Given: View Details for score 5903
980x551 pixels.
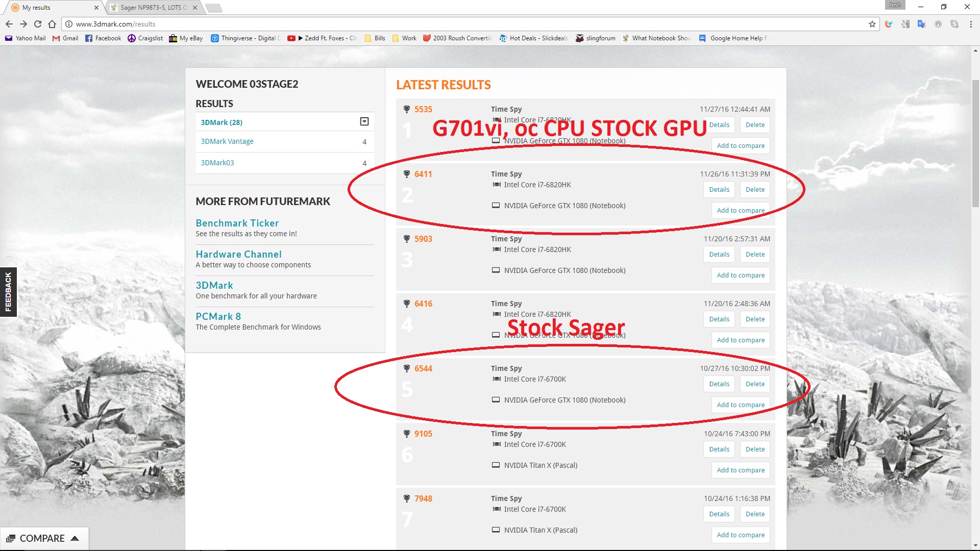Looking at the screenshot, I should [719, 255].
